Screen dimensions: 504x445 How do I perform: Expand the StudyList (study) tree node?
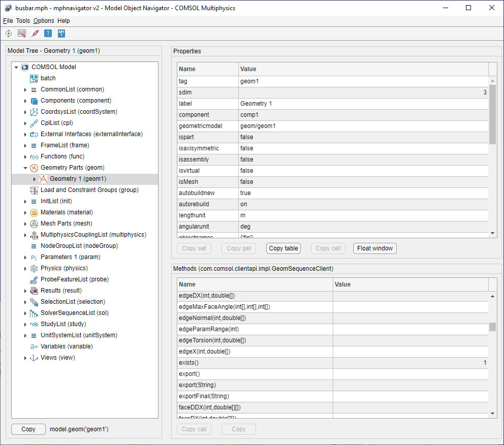24,324
